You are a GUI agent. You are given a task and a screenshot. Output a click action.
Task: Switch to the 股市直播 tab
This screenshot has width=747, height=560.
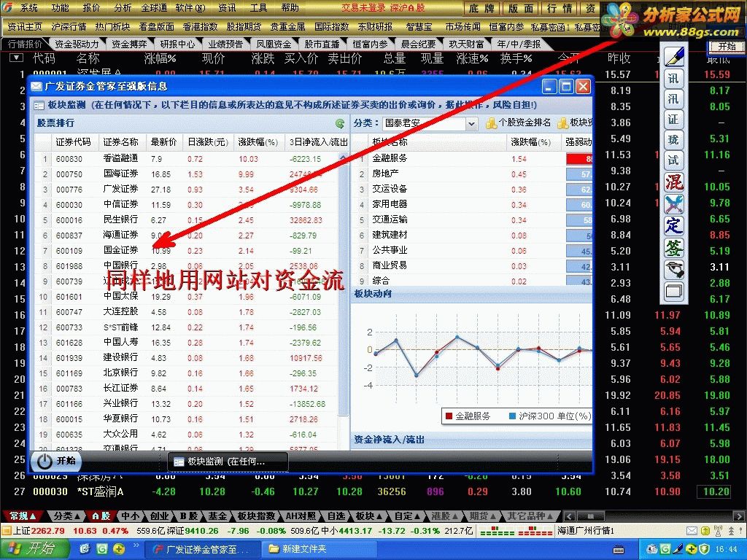click(x=322, y=44)
